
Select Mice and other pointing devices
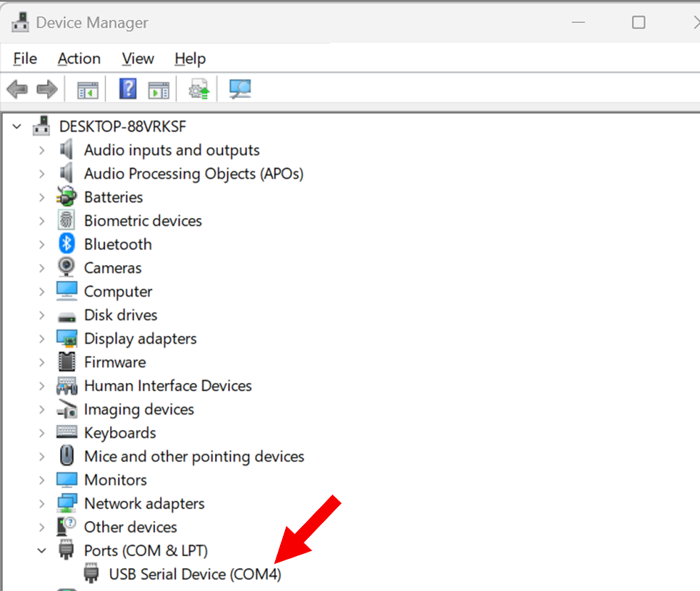click(x=194, y=457)
